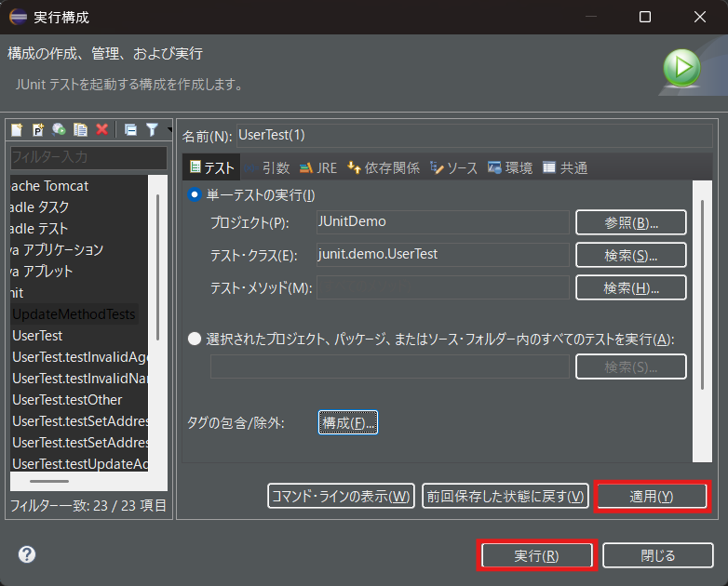Click the help question mark icon
The height and width of the screenshot is (586, 728).
tap(27, 554)
